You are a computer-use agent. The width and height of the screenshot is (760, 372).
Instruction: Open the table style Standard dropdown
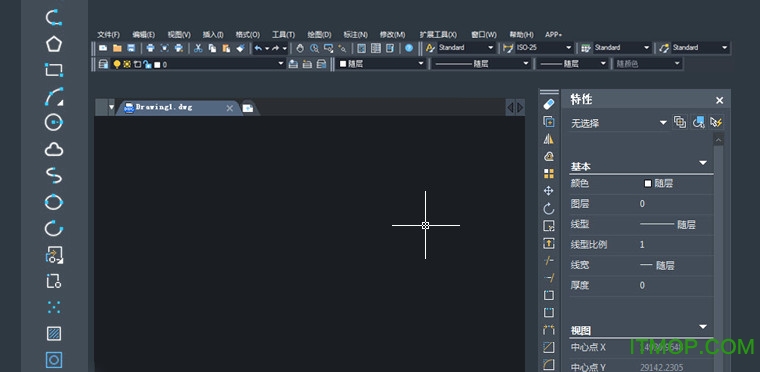pyautogui.click(x=647, y=48)
